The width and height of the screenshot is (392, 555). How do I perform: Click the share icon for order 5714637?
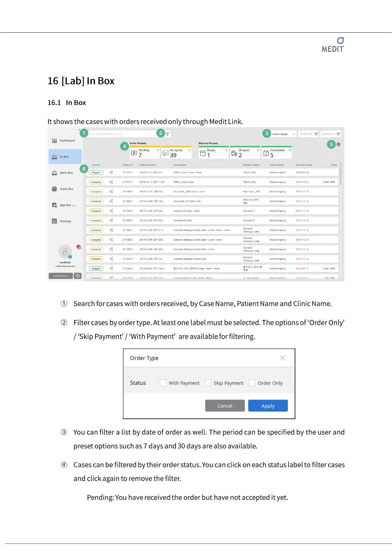pyautogui.click(x=111, y=191)
